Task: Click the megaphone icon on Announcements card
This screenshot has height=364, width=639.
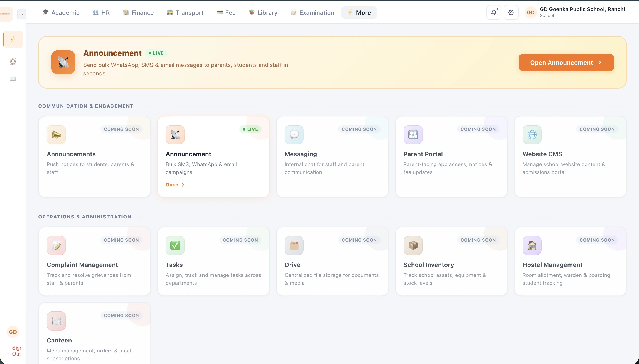Action: click(56, 135)
